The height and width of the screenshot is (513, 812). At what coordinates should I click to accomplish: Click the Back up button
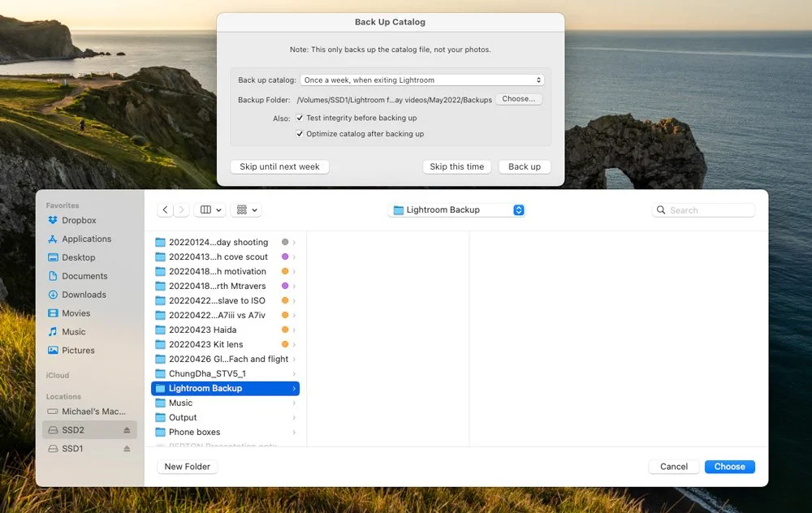click(x=525, y=166)
